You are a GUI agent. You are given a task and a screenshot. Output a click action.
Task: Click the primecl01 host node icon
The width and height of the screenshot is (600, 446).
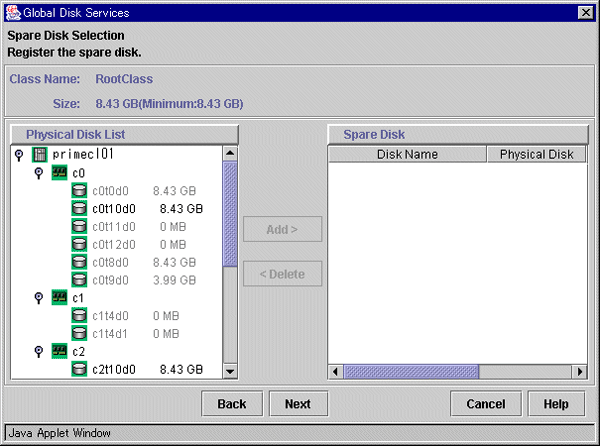point(39,155)
